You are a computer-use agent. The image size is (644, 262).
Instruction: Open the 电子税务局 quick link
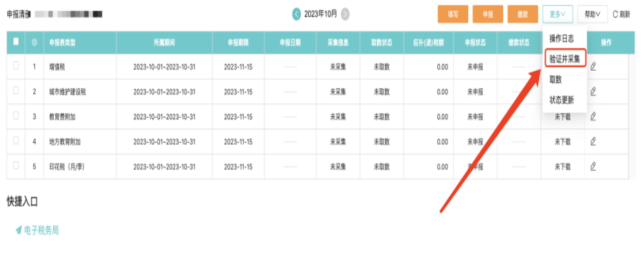pyautogui.click(x=37, y=230)
